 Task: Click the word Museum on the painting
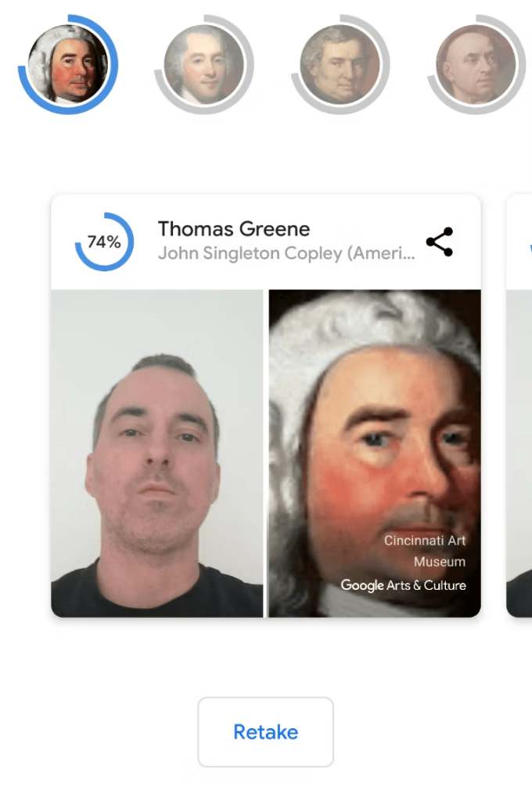440,562
